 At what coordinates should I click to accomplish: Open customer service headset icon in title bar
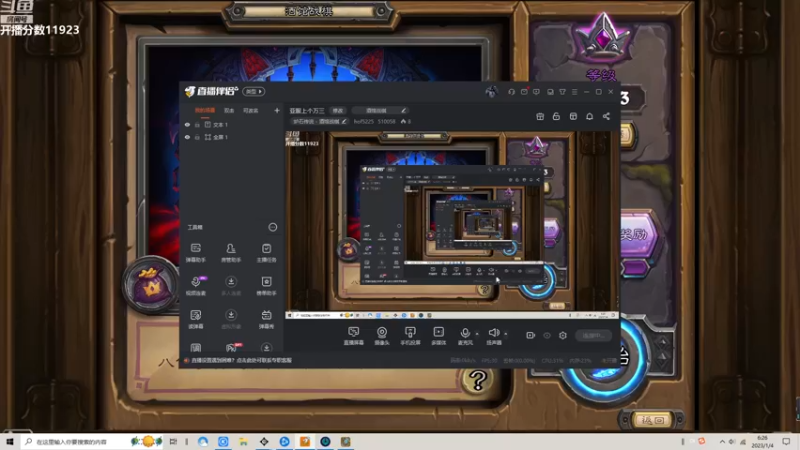[511, 92]
